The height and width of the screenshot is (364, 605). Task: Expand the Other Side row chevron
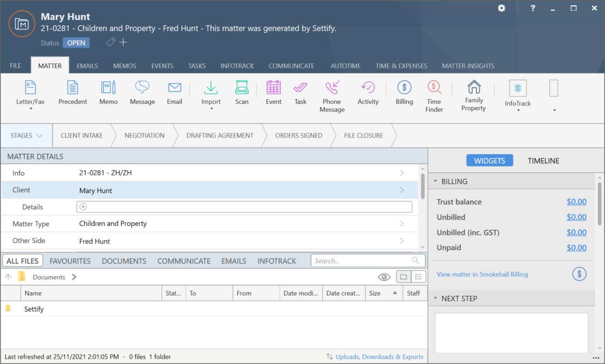click(402, 241)
